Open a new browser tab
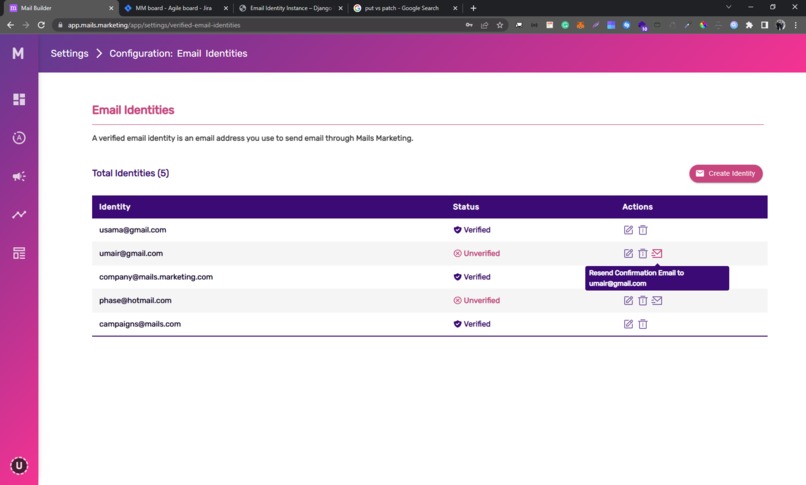This screenshot has height=485, width=806. 473,8
